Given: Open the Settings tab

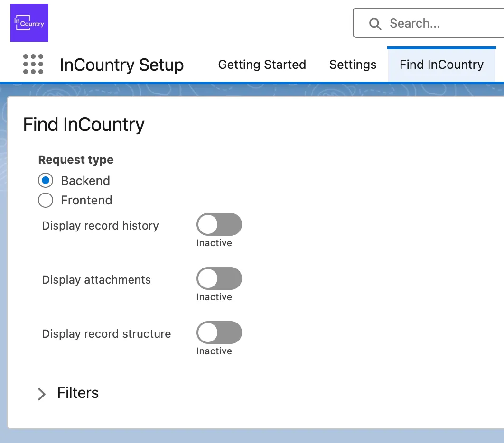Looking at the screenshot, I should [x=353, y=65].
